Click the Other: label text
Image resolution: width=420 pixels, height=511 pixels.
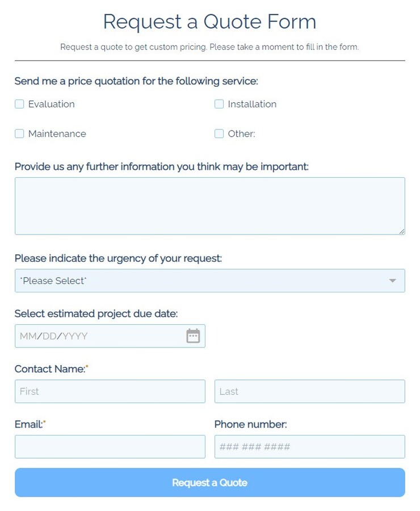tap(241, 133)
